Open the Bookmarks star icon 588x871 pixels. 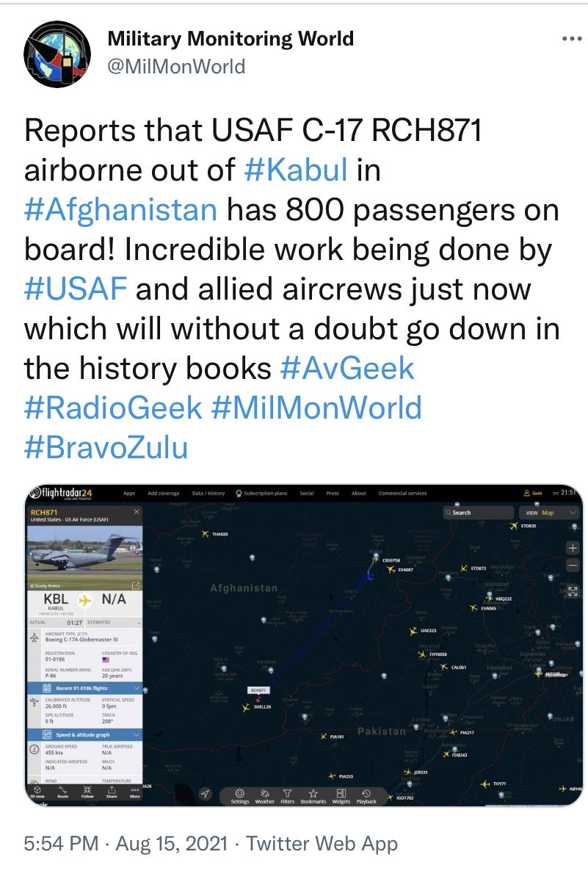[313, 796]
